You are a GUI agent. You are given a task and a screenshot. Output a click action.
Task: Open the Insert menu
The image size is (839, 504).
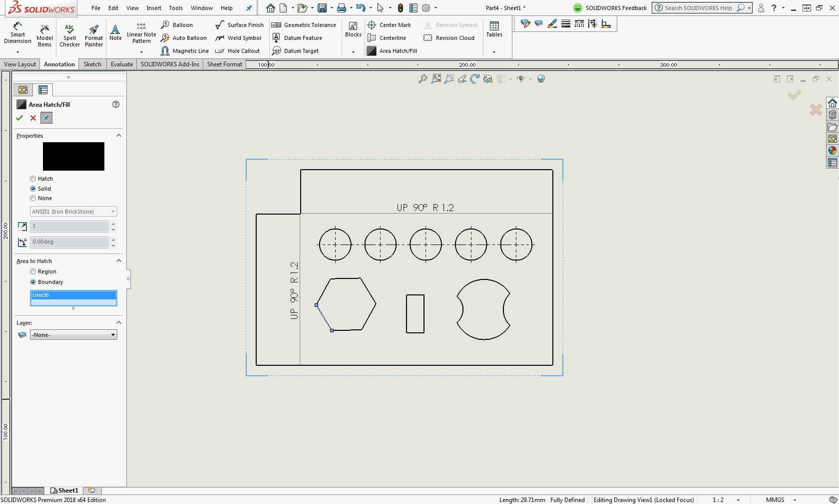(153, 8)
